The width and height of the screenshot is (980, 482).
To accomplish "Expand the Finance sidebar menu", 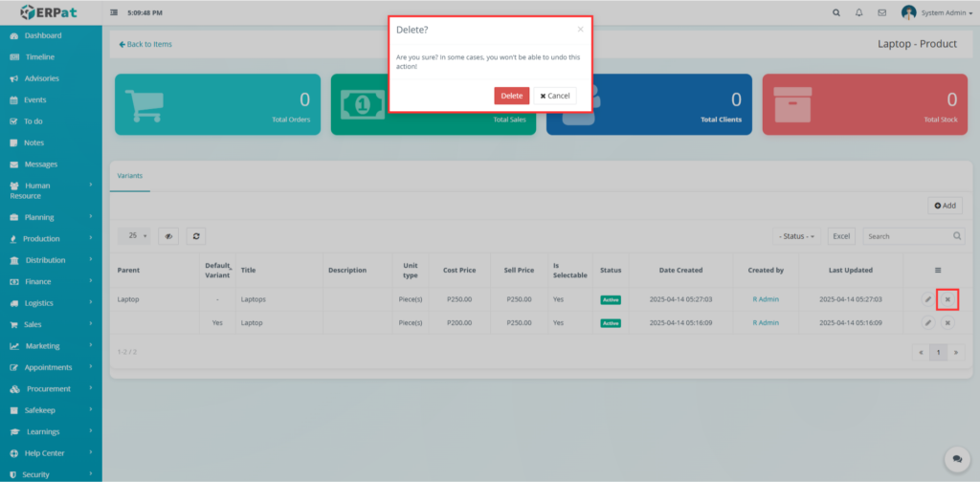I will (x=51, y=281).
